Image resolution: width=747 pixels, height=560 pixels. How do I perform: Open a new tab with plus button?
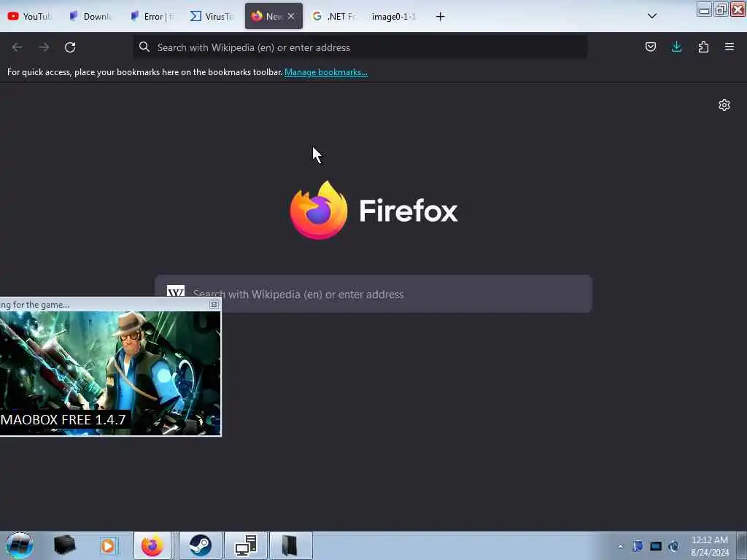pyautogui.click(x=440, y=17)
